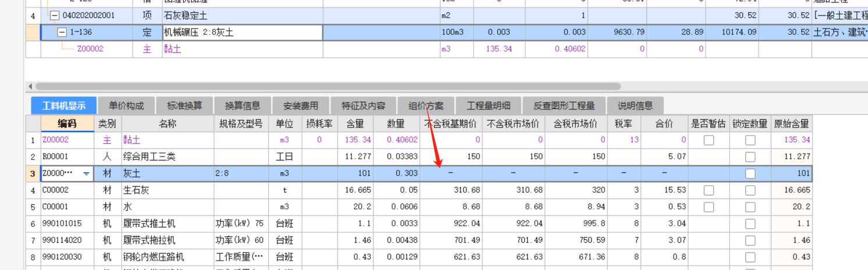Image resolution: width=868 pixels, height=270 pixels.
Task: Enable 锁定数量 for 综合用工三类
Action: [x=750, y=157]
